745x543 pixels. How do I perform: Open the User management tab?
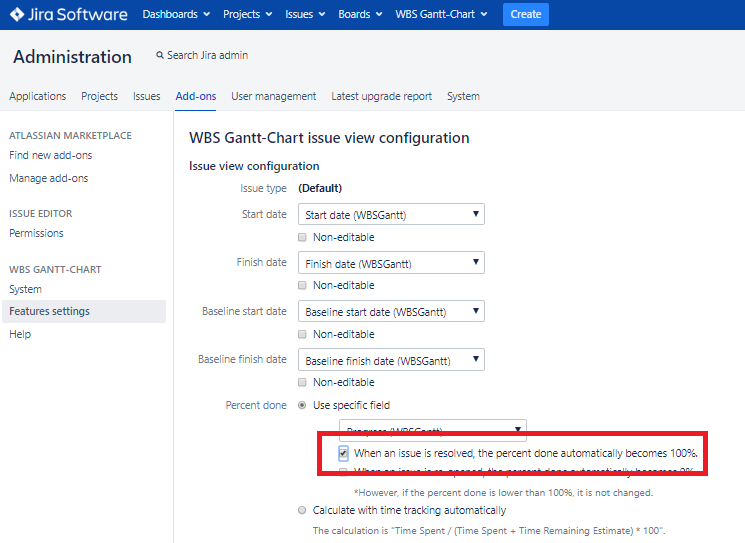(x=274, y=96)
